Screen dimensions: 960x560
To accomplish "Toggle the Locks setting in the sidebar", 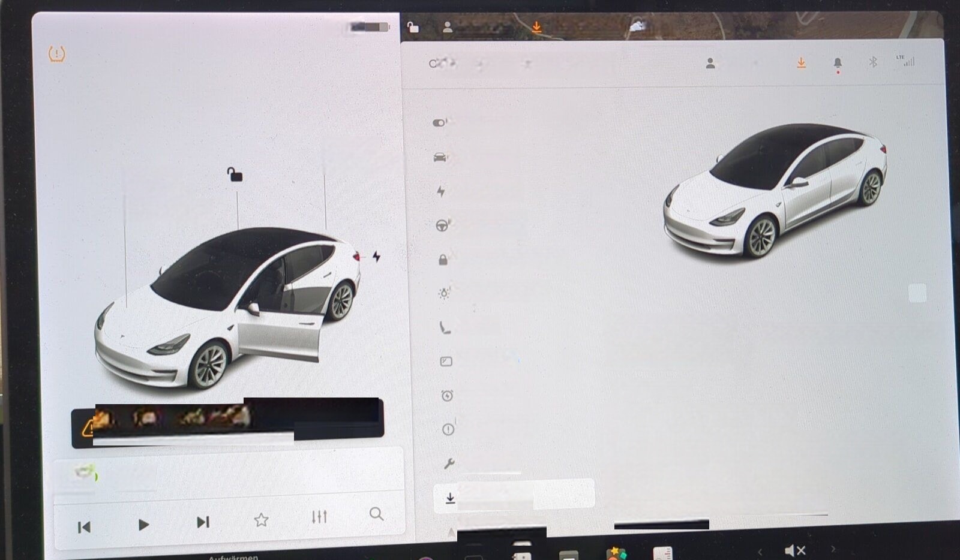I will 442,260.
